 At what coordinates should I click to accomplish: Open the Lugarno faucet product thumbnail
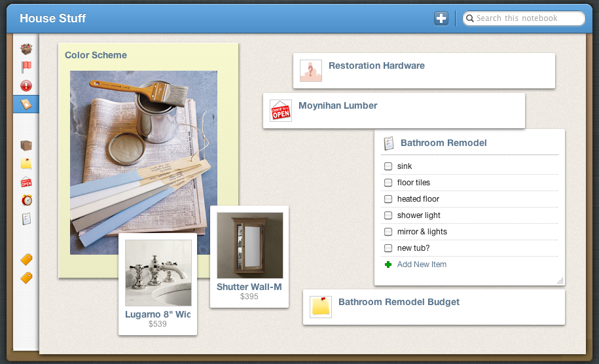click(x=158, y=273)
